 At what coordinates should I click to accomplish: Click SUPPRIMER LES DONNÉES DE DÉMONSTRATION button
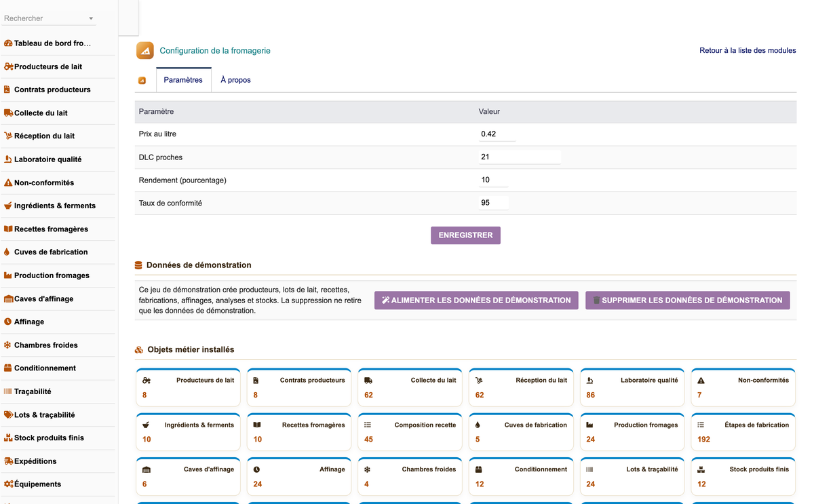click(x=688, y=301)
